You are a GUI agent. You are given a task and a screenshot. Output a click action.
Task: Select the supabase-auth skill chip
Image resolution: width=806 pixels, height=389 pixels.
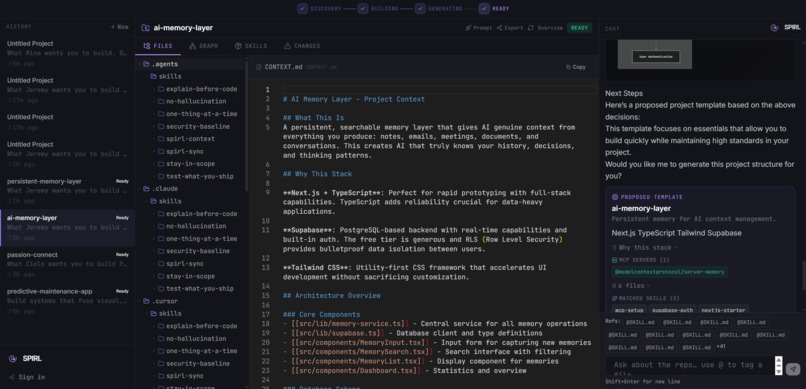pos(672,310)
